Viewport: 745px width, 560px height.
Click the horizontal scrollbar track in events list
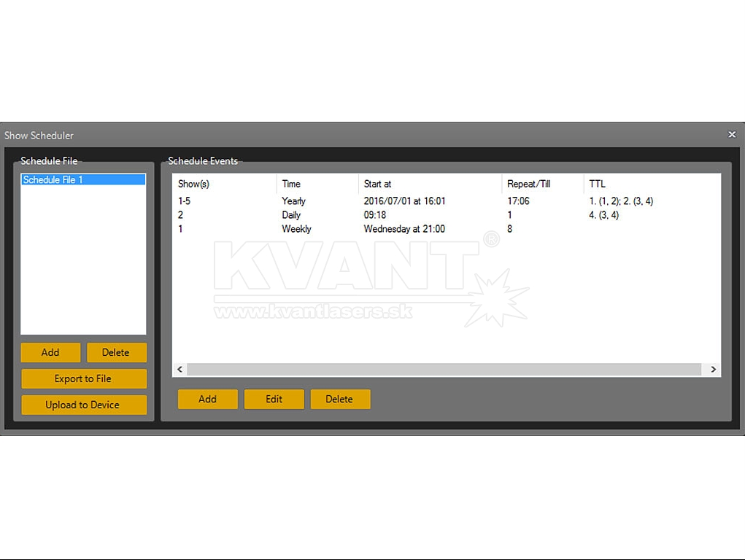click(x=445, y=370)
